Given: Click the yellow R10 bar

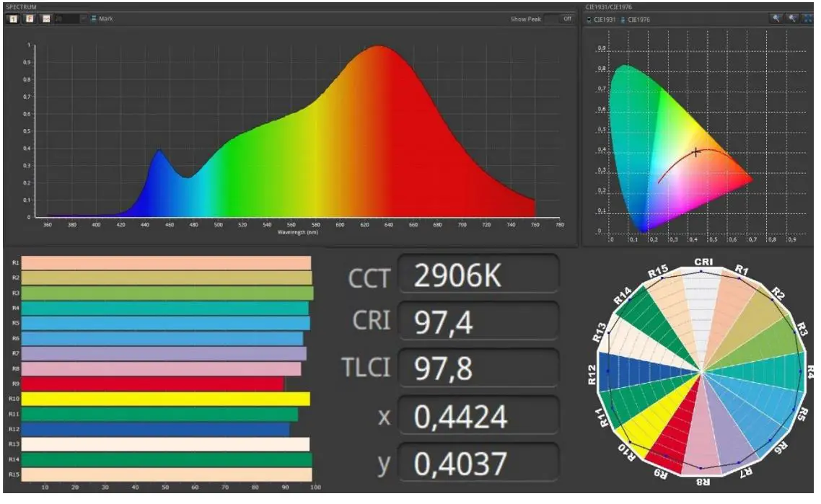Looking at the screenshot, I should [x=165, y=399].
